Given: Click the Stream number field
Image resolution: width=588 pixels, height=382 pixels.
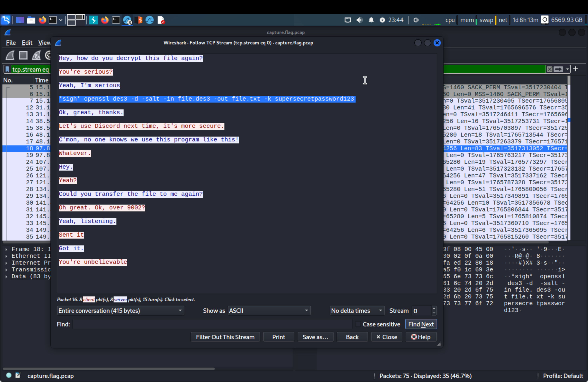Looking at the screenshot, I should 421,311.
